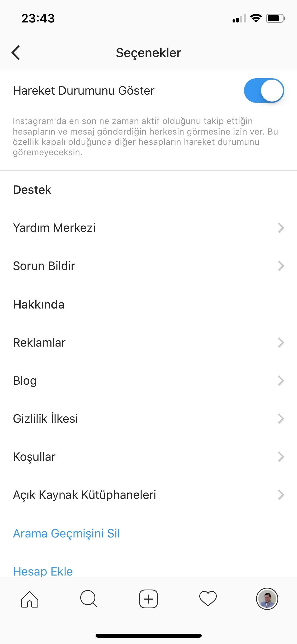Viewport: 297px width, 644px height.
Task: Tap Arama Geçmişini Sil link
Action: (x=66, y=533)
